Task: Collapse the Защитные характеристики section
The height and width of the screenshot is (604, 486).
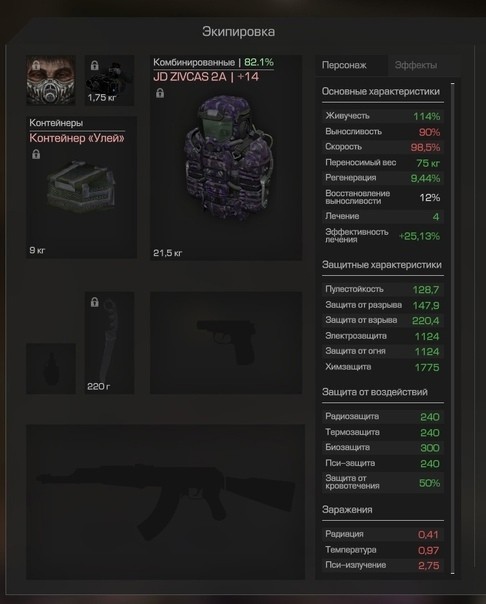Action: (382, 265)
